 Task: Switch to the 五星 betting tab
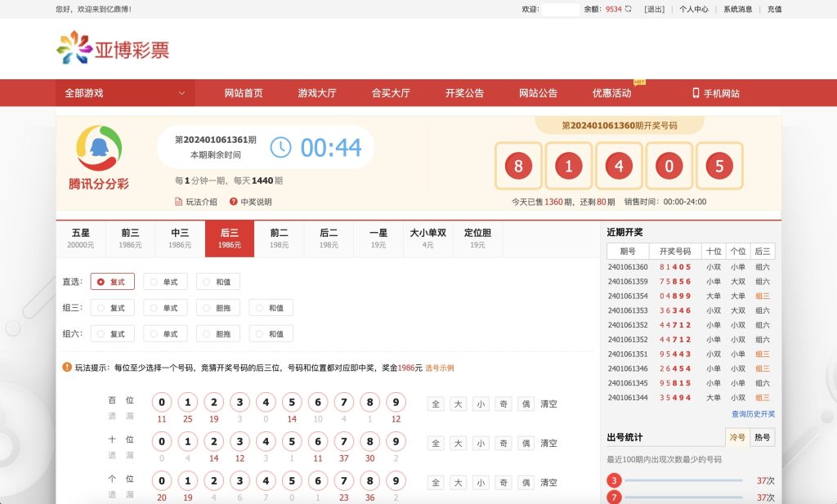point(81,238)
